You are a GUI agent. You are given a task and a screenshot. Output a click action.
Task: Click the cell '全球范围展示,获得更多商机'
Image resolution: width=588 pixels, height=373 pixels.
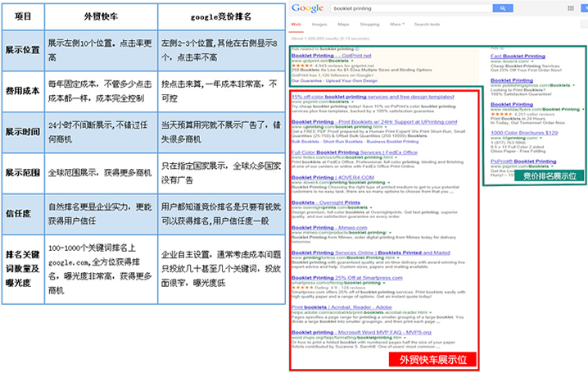pyautogui.click(x=101, y=173)
